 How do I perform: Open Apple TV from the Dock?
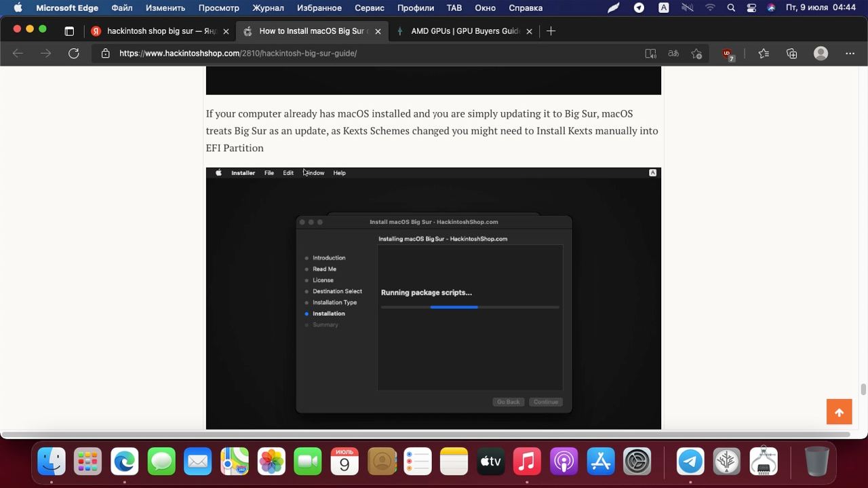(x=491, y=462)
